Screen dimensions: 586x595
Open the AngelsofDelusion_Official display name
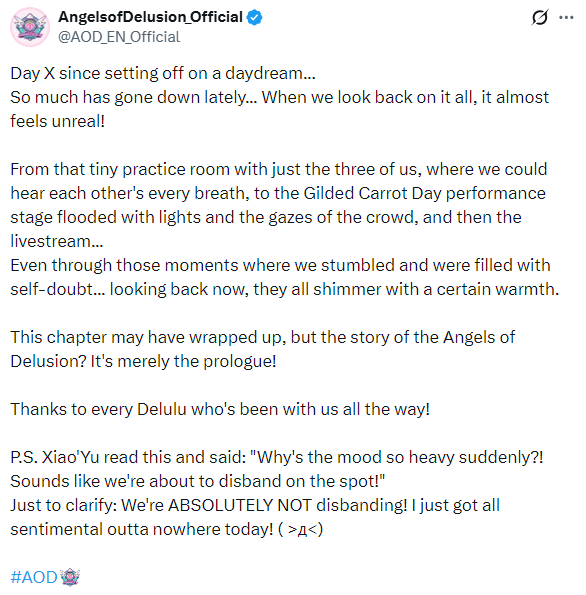[150, 17]
